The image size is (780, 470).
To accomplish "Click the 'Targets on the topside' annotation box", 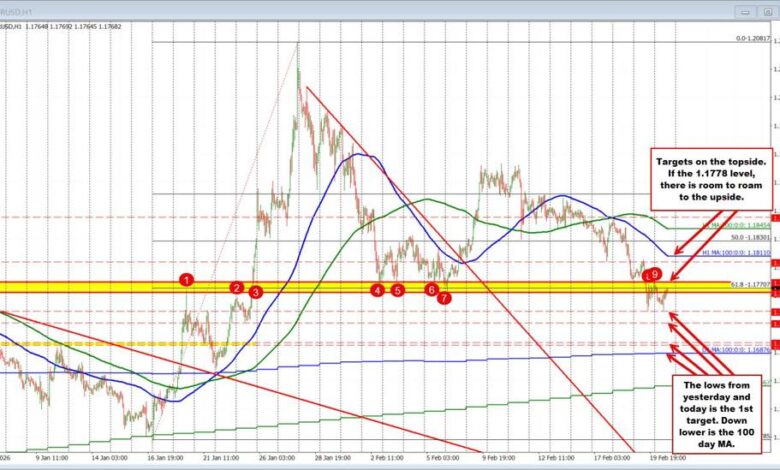I will click(701, 177).
